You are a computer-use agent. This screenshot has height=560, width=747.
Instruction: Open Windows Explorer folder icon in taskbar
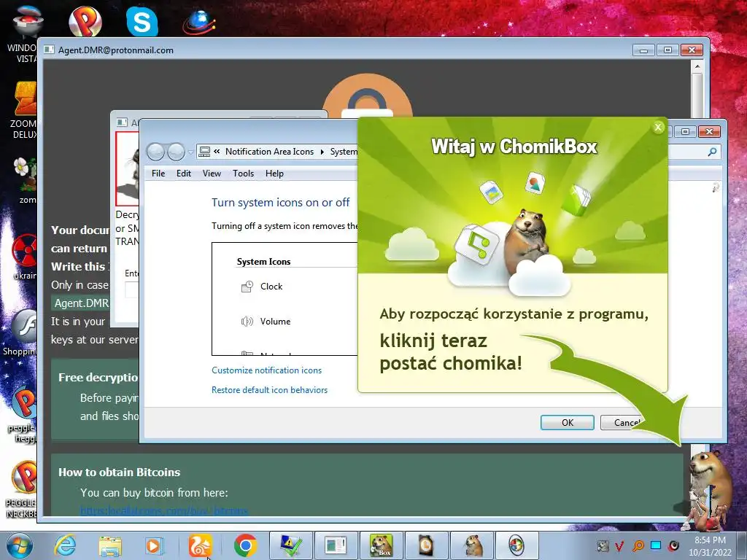110,545
